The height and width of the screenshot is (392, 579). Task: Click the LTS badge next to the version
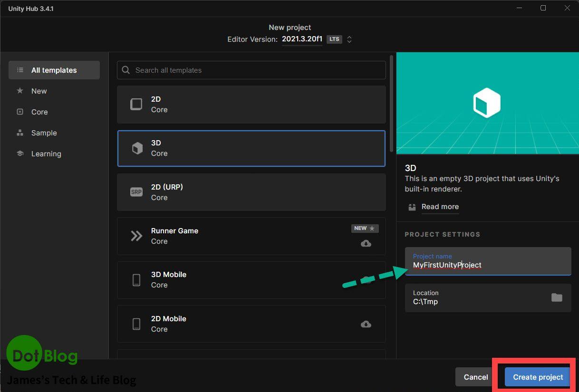pyautogui.click(x=334, y=39)
